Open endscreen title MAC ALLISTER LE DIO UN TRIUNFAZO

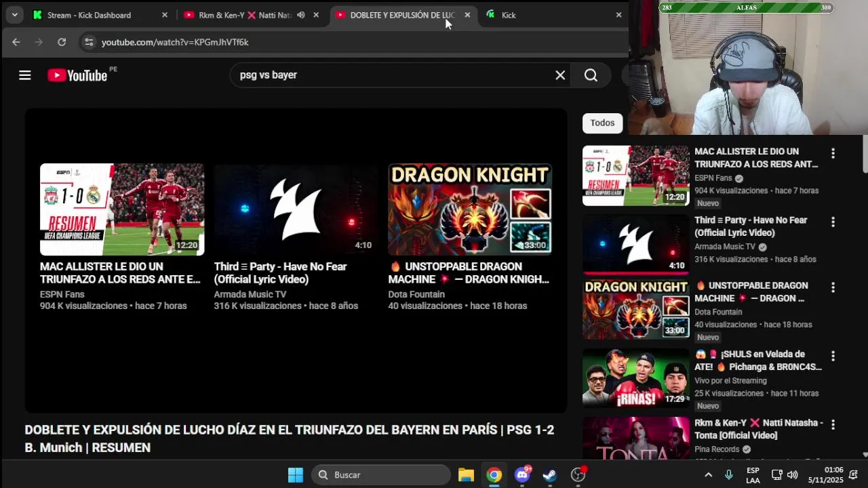[120, 273]
